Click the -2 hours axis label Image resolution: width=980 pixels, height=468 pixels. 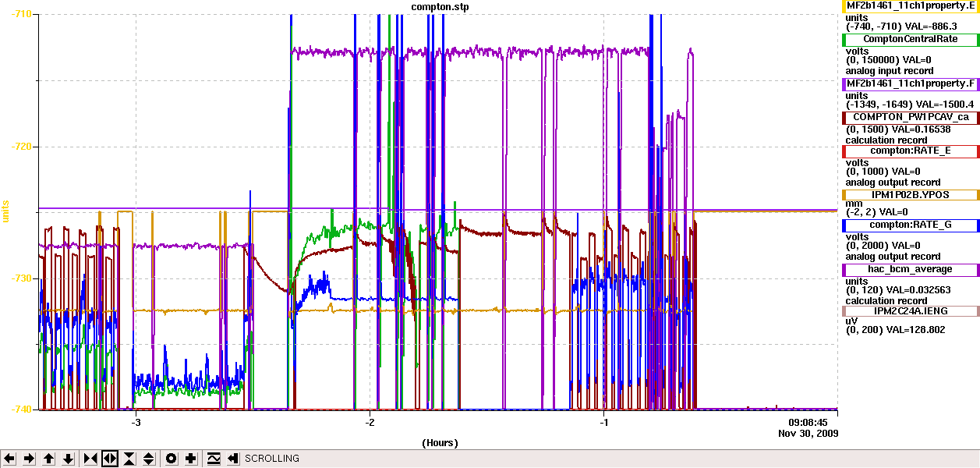tap(370, 423)
